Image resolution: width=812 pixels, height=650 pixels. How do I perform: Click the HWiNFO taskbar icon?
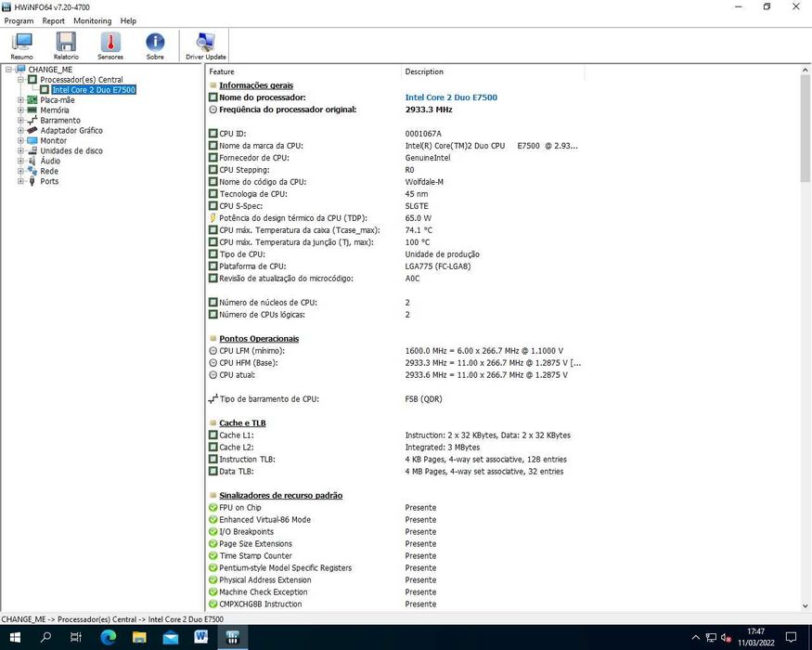(x=233, y=637)
